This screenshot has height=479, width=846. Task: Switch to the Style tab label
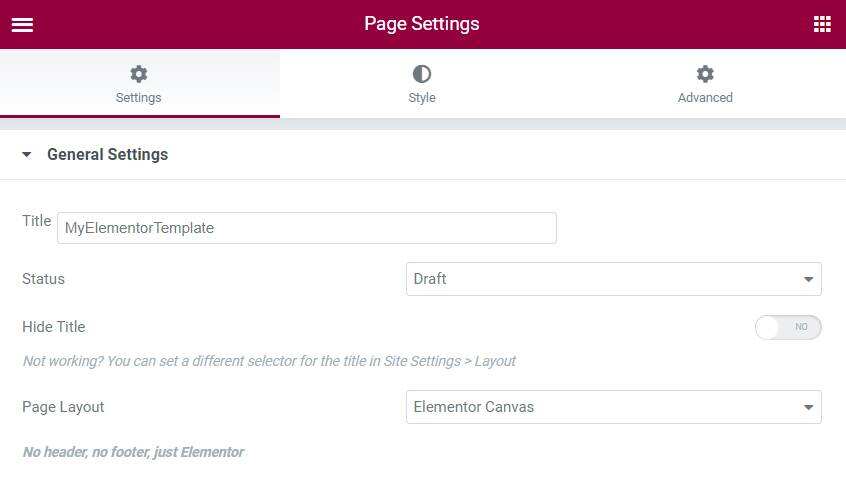(422, 98)
